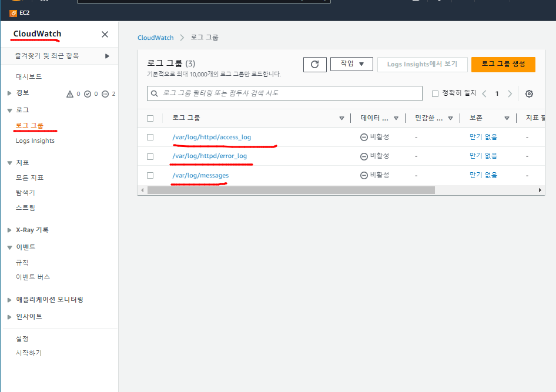Image resolution: width=556 pixels, height=392 pixels.
Task: Select the /var/log/httpd/access_log checkbox
Action: pyautogui.click(x=150, y=137)
